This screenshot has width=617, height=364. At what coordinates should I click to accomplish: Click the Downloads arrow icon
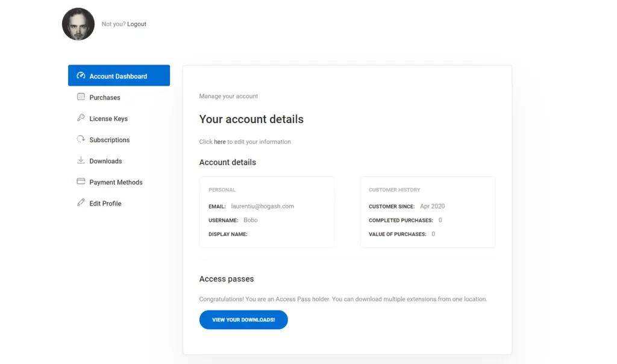point(81,160)
